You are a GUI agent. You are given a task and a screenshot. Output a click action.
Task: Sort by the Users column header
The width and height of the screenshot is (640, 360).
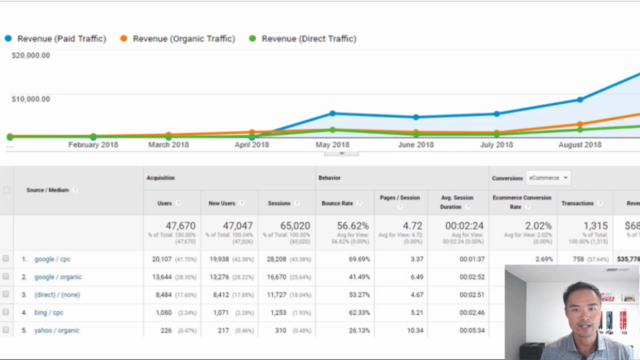[x=164, y=203]
